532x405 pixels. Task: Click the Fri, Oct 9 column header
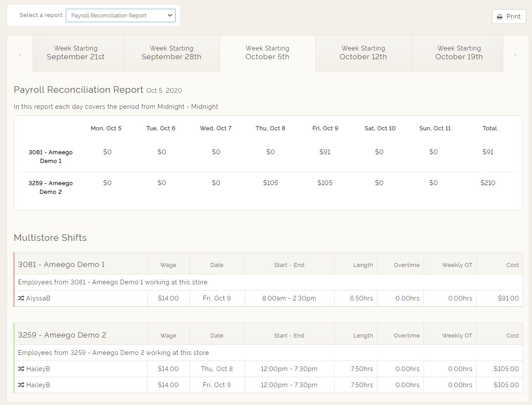pyautogui.click(x=325, y=128)
